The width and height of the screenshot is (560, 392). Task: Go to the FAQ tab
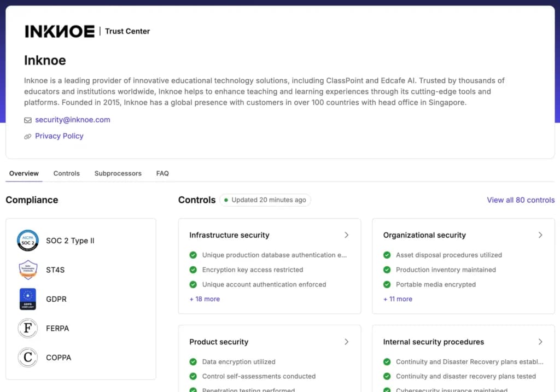pos(162,173)
